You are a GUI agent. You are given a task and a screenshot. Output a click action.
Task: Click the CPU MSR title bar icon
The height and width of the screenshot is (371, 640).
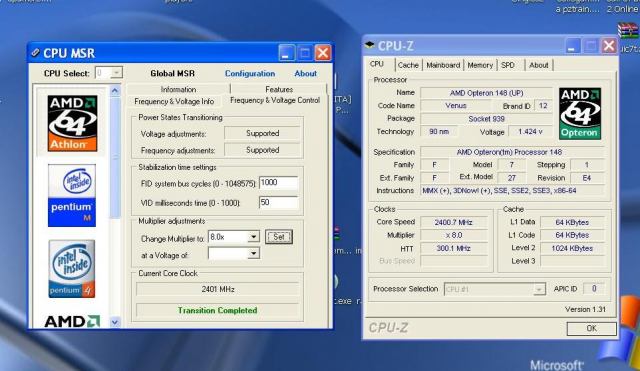(35, 53)
